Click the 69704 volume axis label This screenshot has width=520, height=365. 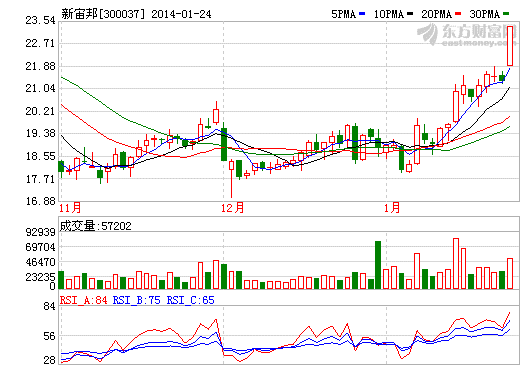tap(40, 247)
